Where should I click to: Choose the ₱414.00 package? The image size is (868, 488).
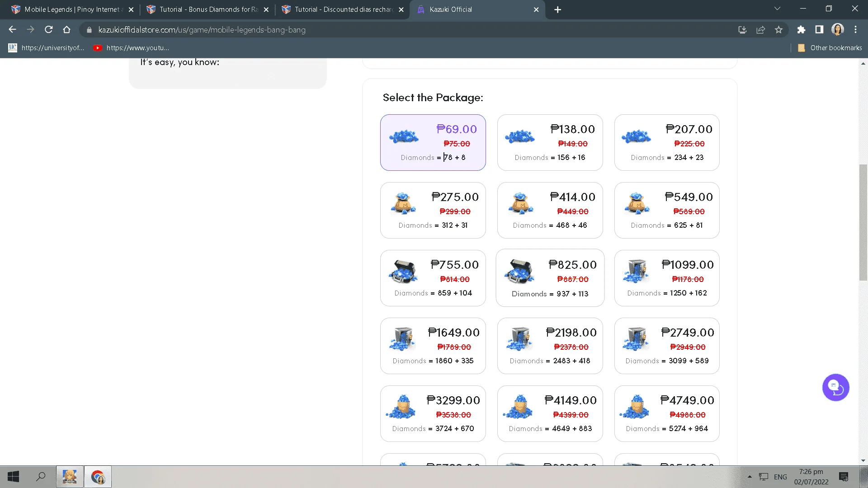(x=550, y=210)
